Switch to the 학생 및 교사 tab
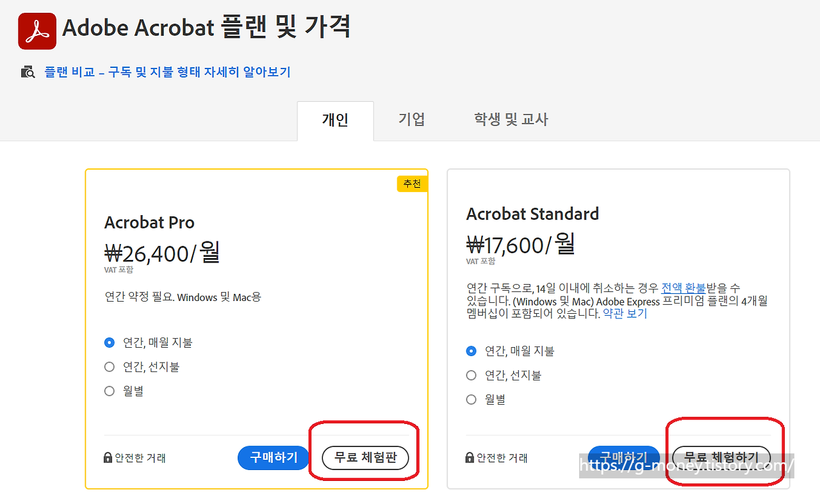Screen dimensions: 820x504 (511, 119)
